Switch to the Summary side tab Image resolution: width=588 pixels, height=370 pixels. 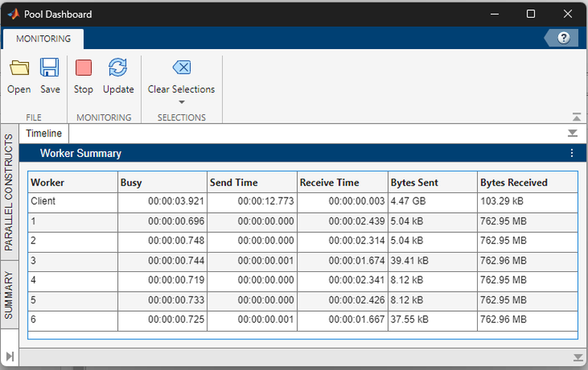[9, 295]
